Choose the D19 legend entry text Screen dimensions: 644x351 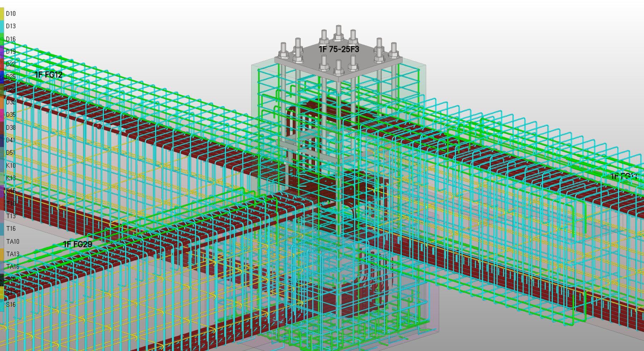pos(11,52)
